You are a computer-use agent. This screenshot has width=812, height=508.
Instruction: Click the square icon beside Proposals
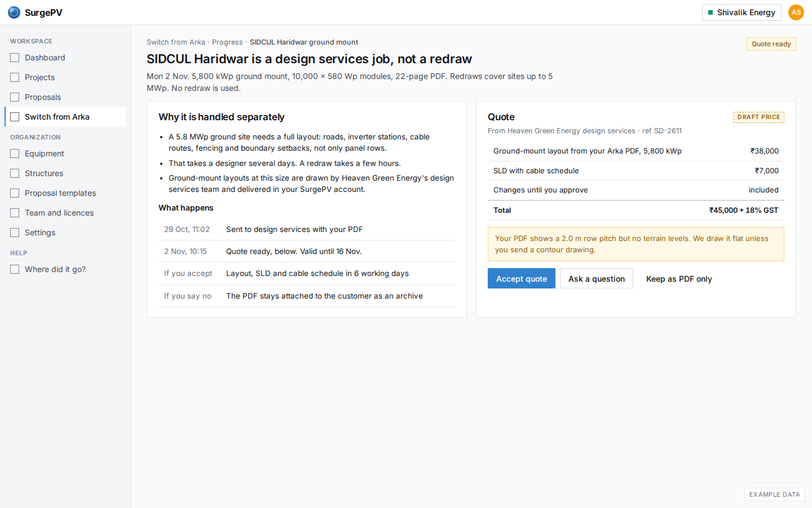[x=15, y=97]
